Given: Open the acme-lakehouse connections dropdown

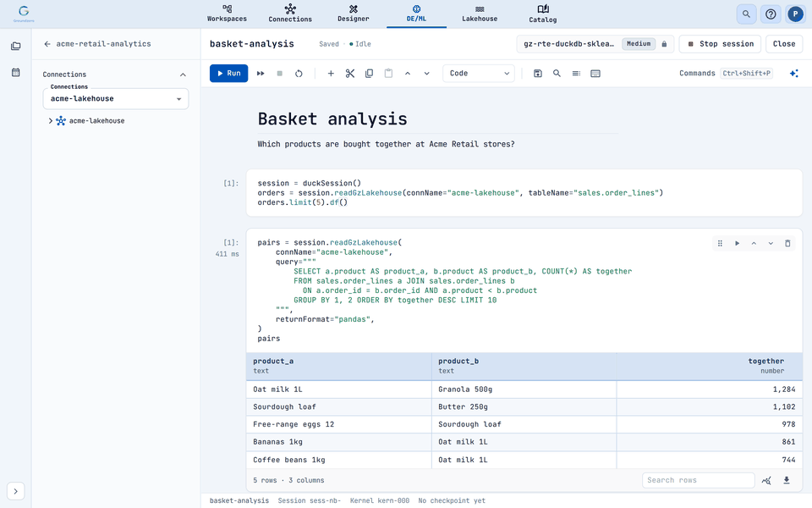Looking at the screenshot, I should pyautogui.click(x=116, y=98).
